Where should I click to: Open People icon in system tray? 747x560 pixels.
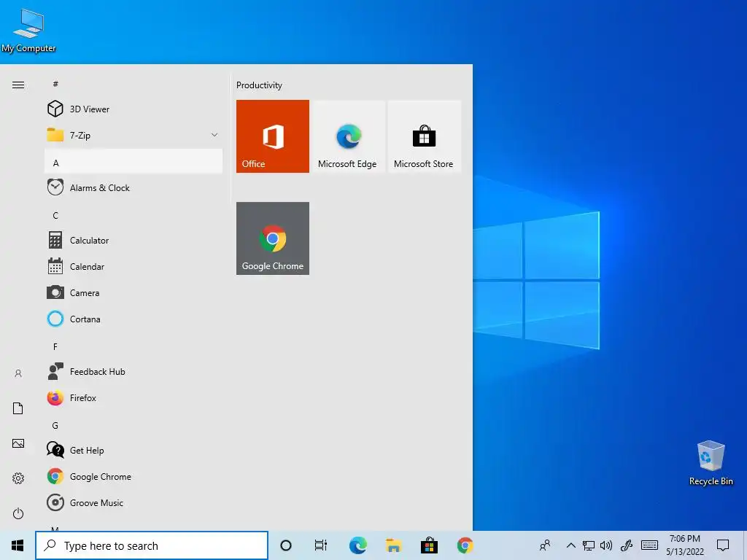[x=545, y=545]
